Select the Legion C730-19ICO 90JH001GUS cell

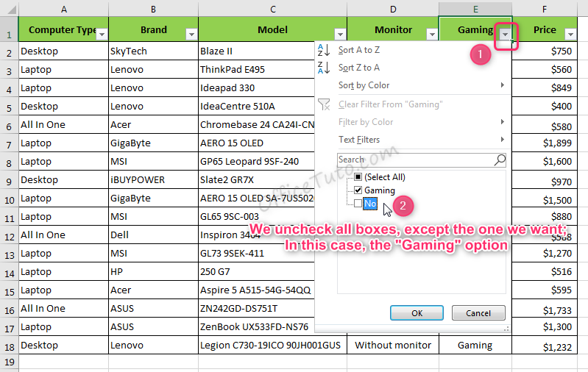click(272, 345)
